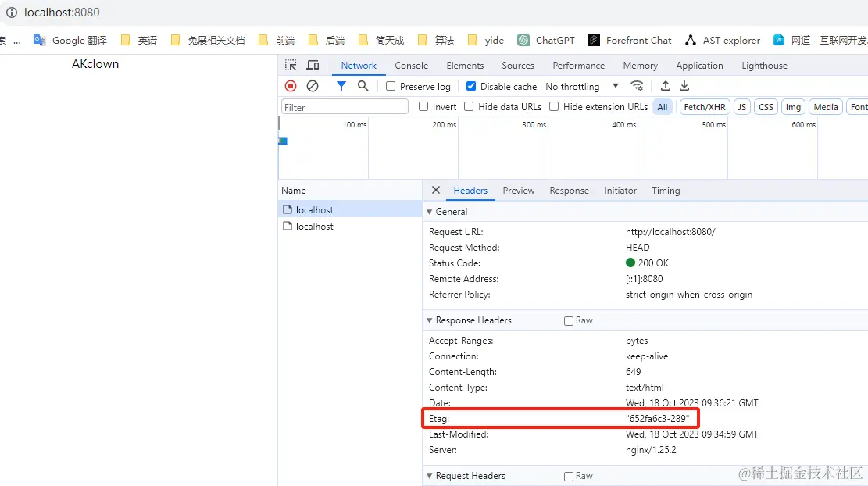
Task: Open the yide bookmark folder
Action: (x=486, y=40)
